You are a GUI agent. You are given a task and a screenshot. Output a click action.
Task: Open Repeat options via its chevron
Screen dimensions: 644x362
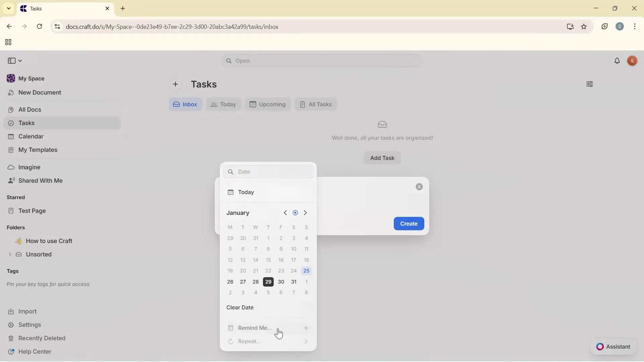[x=306, y=341]
